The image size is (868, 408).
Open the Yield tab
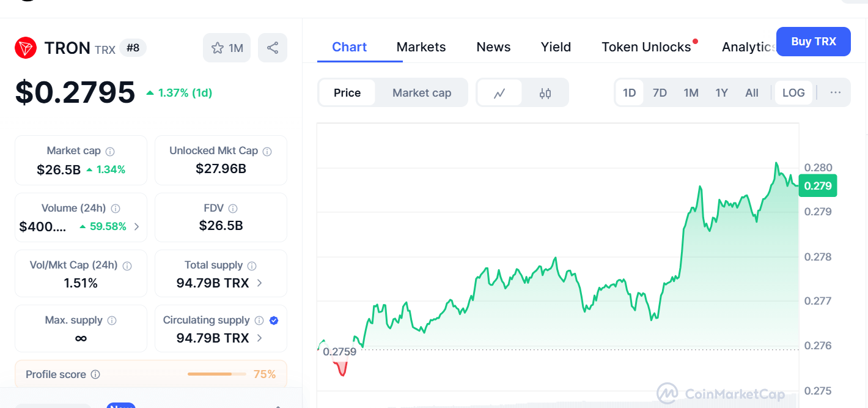click(556, 47)
